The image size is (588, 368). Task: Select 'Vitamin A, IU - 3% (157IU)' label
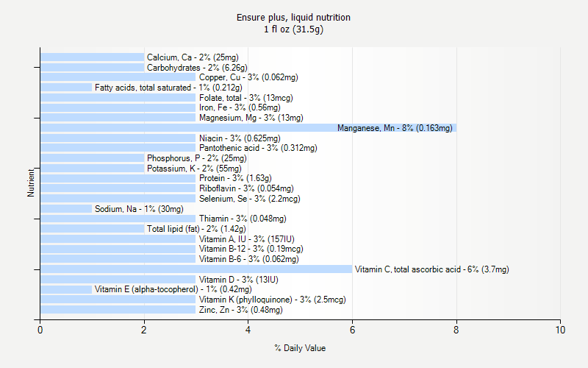coord(247,239)
